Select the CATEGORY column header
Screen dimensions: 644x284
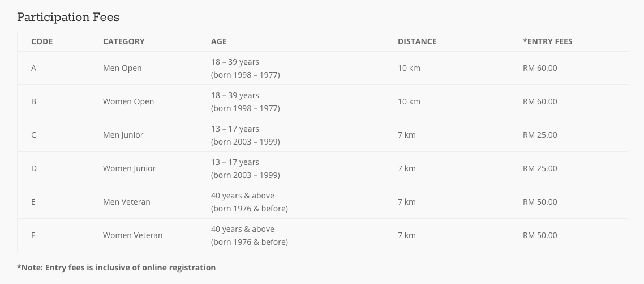(123, 41)
